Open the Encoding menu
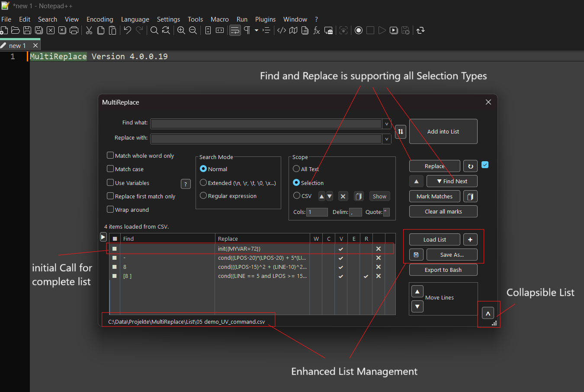Image resolution: width=584 pixels, height=392 pixels. [100, 19]
